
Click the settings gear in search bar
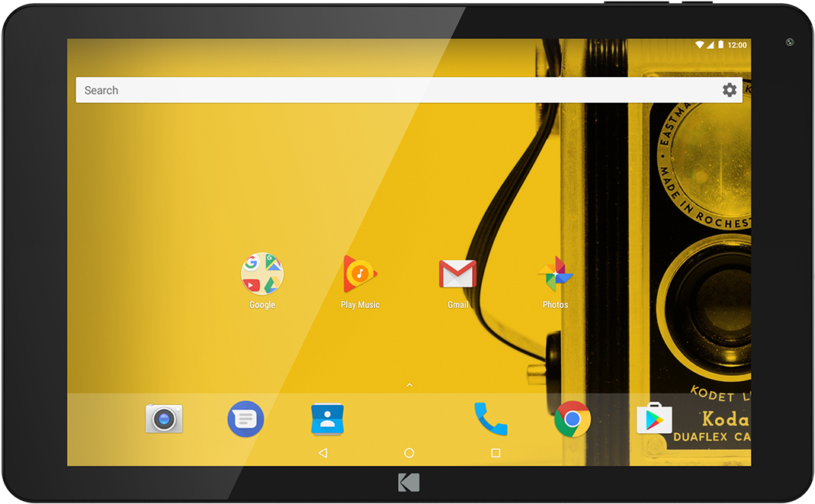coord(730,90)
